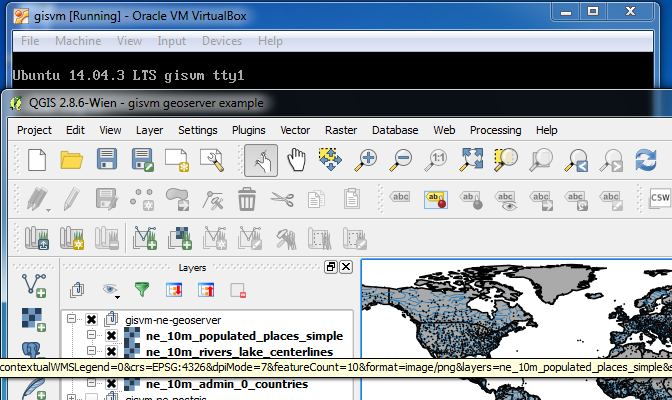Select ne_10m_admin_0_countries layer name
The image size is (672, 400).
[227, 384]
